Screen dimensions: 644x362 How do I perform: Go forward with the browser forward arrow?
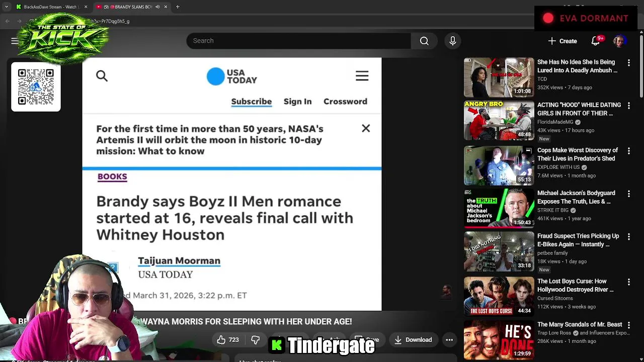click(20, 21)
